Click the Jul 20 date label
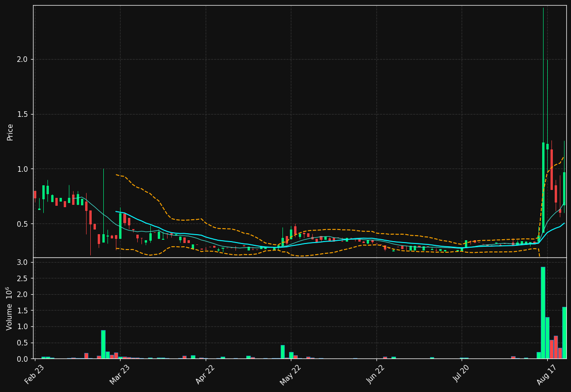 point(462,374)
